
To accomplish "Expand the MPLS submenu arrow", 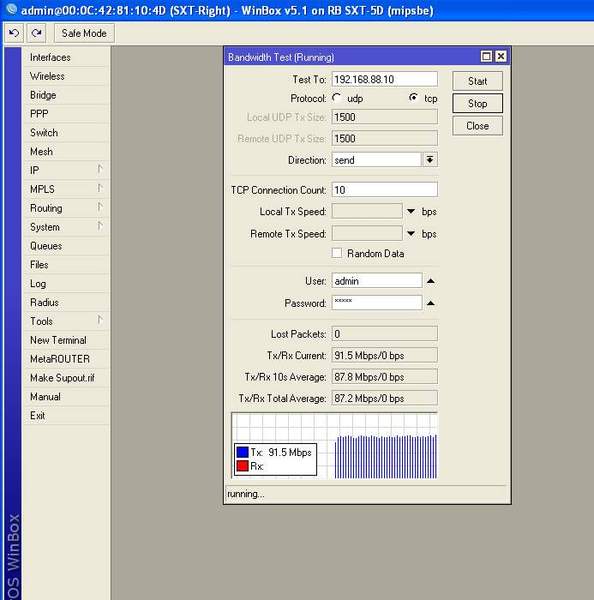I will click(100, 188).
